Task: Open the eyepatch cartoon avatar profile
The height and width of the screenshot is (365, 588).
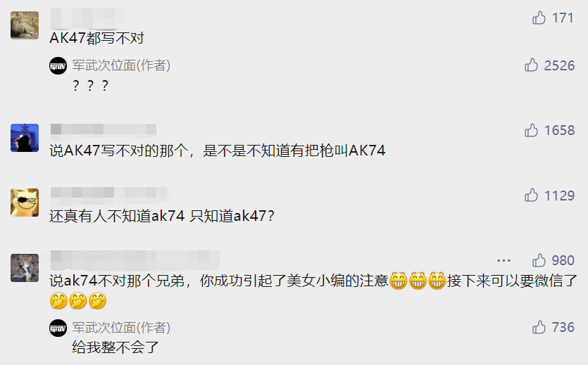Action: [25, 203]
